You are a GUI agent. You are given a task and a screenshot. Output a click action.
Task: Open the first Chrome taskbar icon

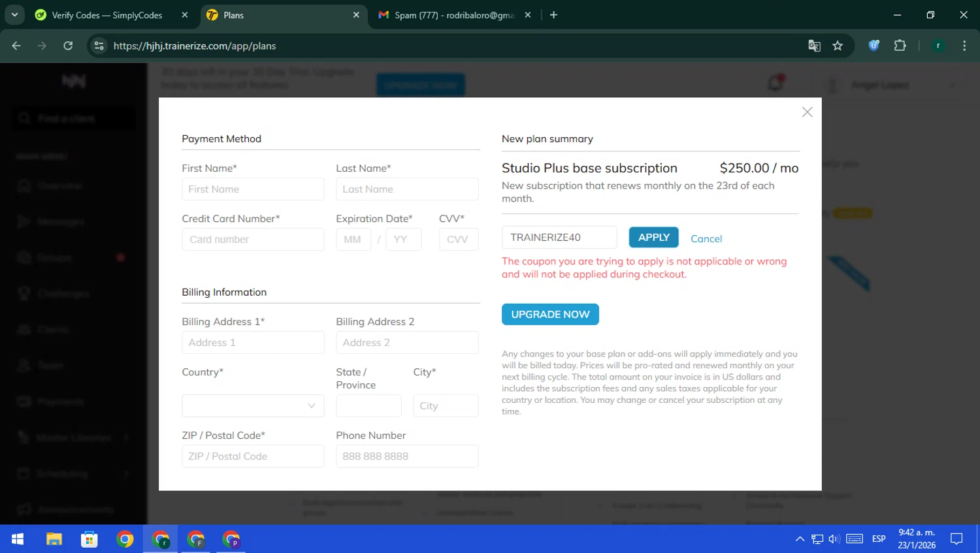pyautogui.click(x=125, y=539)
